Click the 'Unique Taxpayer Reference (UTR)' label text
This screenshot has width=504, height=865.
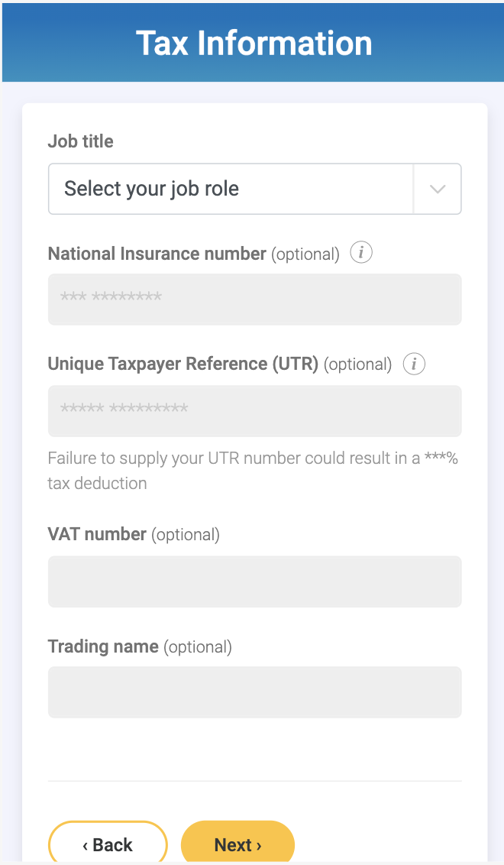pos(183,364)
